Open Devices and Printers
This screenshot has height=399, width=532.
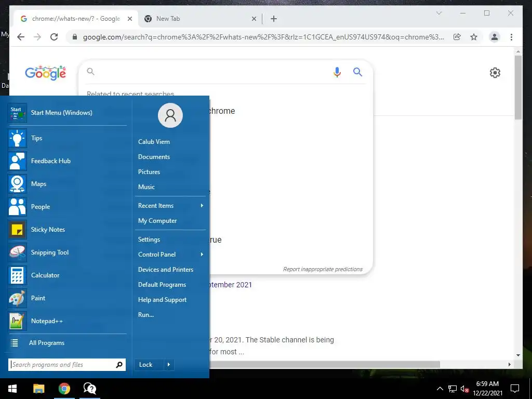click(x=166, y=270)
